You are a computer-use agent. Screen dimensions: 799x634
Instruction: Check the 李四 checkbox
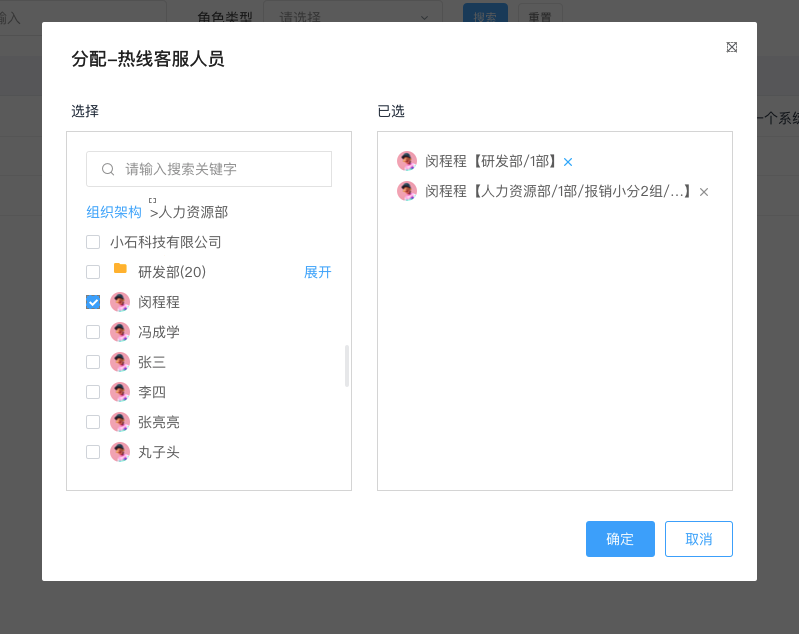93,392
